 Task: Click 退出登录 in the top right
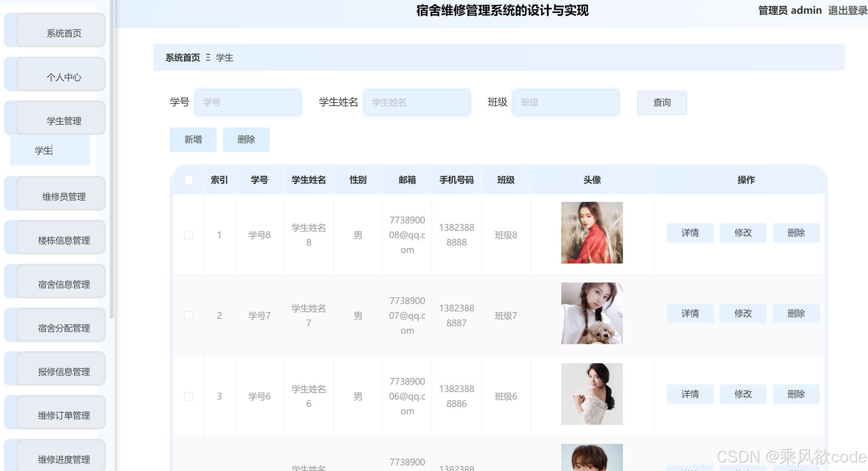click(x=847, y=11)
